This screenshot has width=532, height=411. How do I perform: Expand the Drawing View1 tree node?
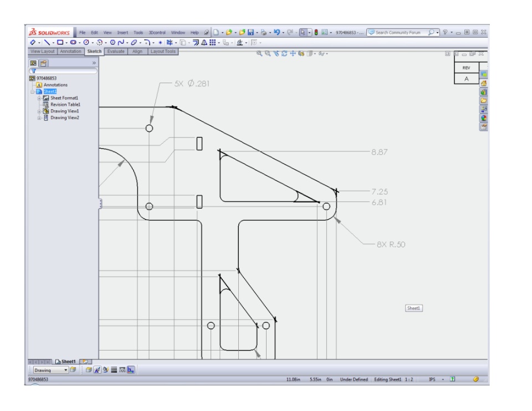point(39,111)
